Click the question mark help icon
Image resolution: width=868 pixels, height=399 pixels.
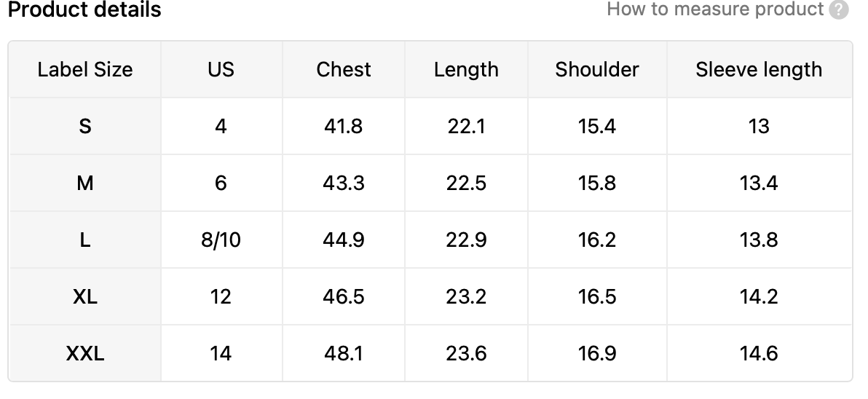click(x=839, y=10)
